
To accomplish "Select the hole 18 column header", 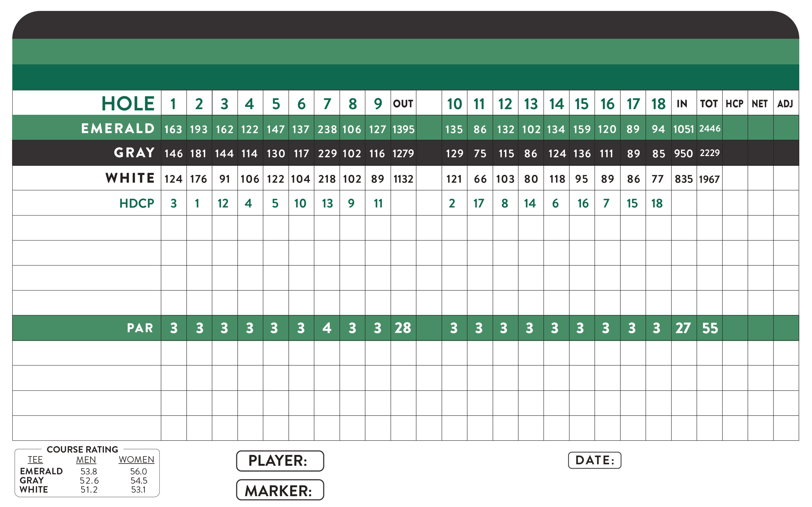I will (658, 104).
